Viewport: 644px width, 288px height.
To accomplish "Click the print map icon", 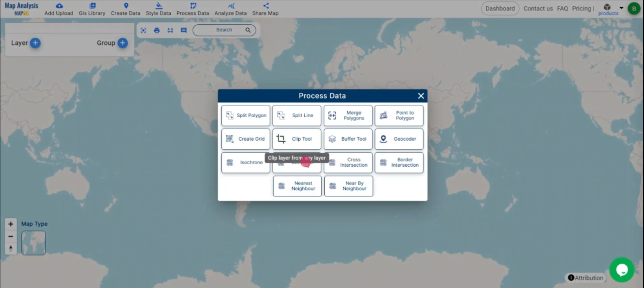I will coord(157,30).
